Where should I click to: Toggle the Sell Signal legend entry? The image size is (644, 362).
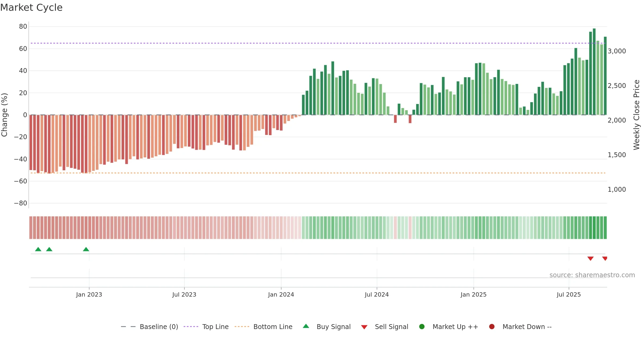385,327
